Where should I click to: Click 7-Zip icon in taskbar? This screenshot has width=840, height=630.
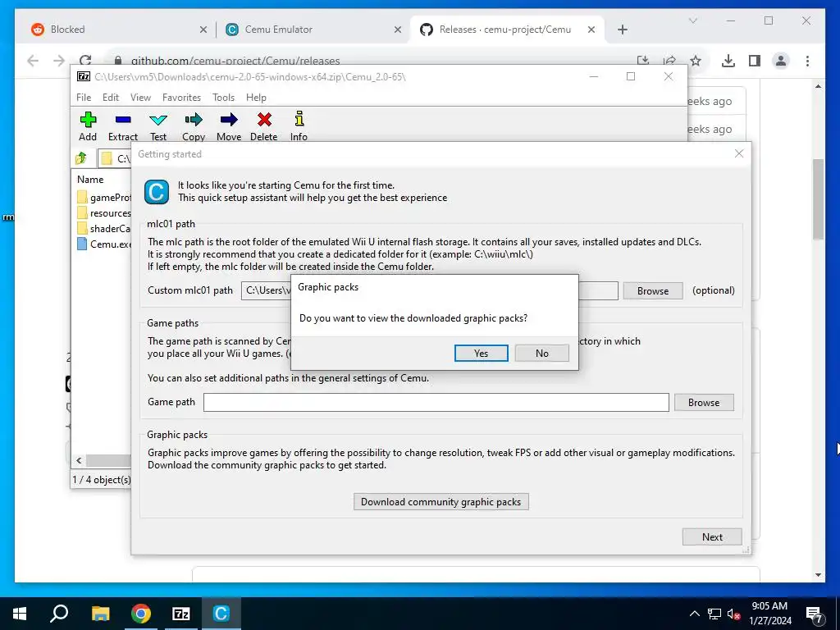[x=181, y=614]
